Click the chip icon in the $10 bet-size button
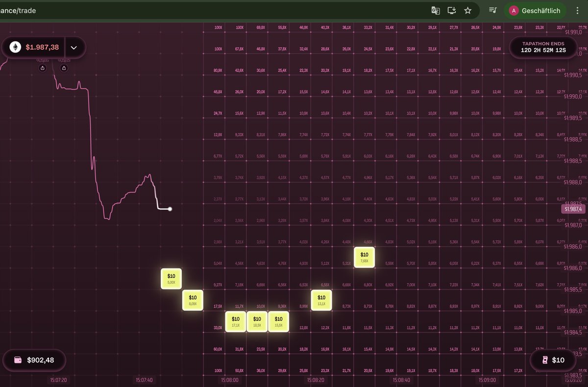The width and height of the screenshot is (588, 387). click(544, 360)
